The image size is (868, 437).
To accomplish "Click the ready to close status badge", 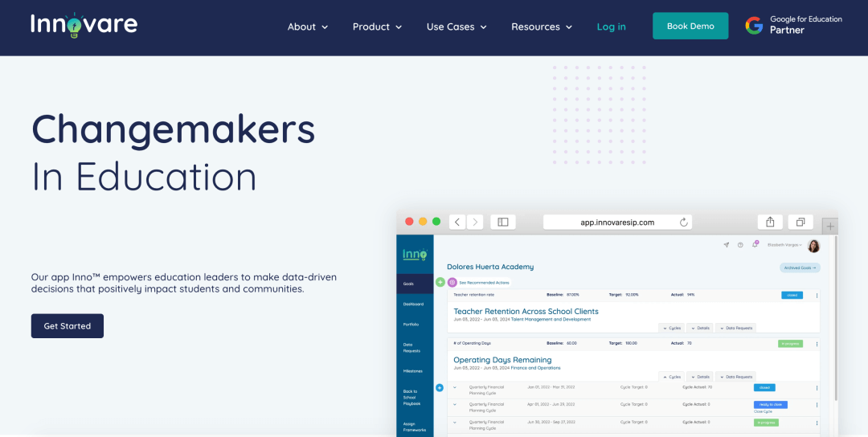I will coord(770,405).
